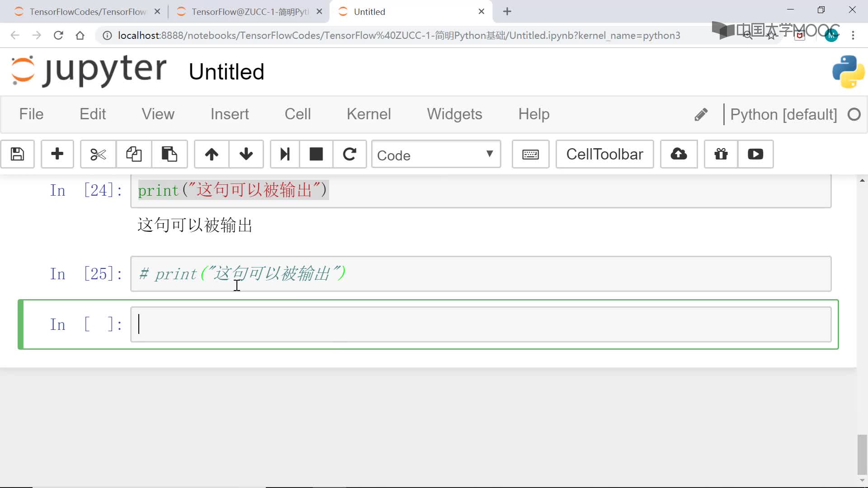Screen dimensions: 868x488
Task: Click inside the empty code cell input
Action: [481, 324]
